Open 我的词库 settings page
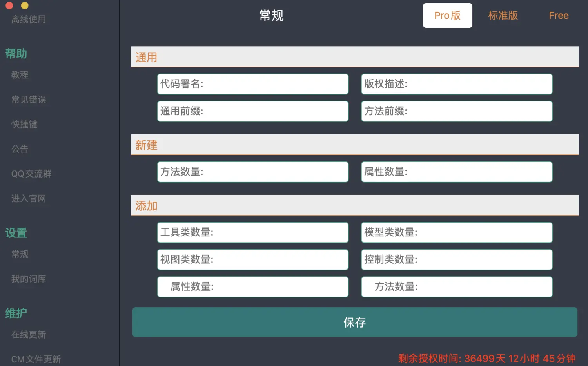The height and width of the screenshot is (366, 588). [x=29, y=279]
